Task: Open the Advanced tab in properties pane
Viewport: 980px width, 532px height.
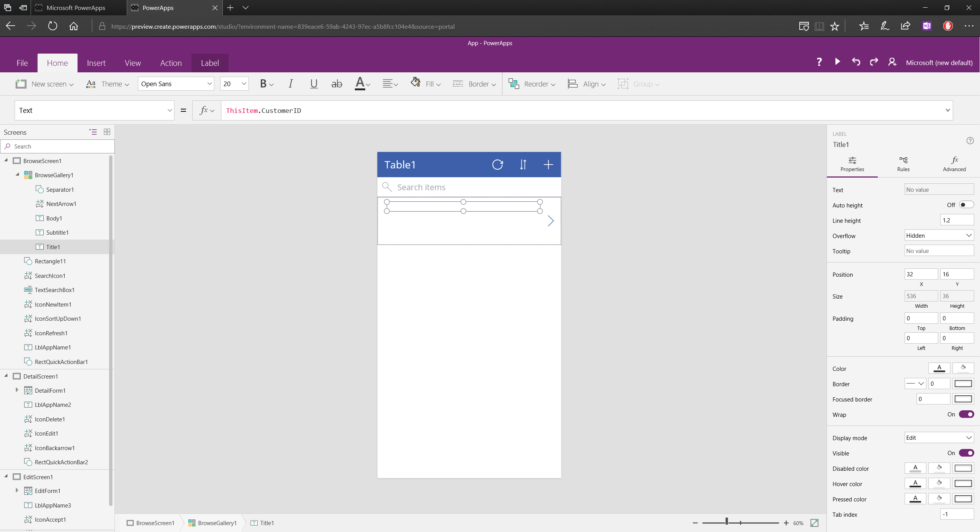Action: click(954, 164)
